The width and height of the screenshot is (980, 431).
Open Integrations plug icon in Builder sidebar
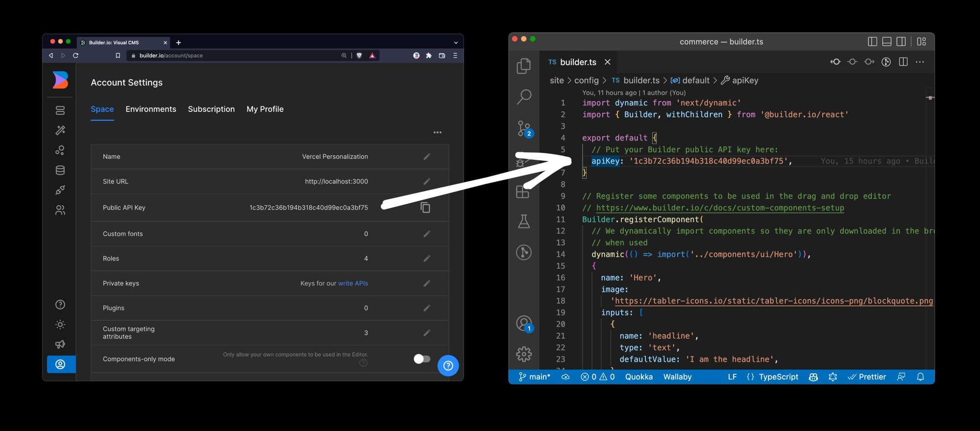[x=60, y=190]
